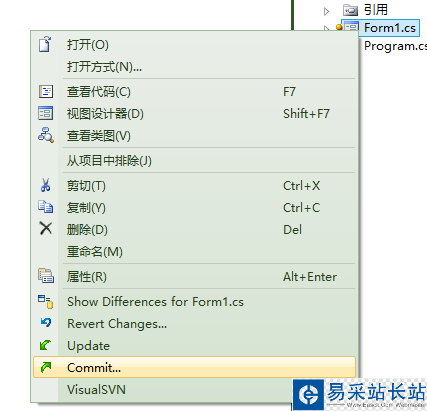Select Form1.cs in the solution tree

tap(389, 28)
